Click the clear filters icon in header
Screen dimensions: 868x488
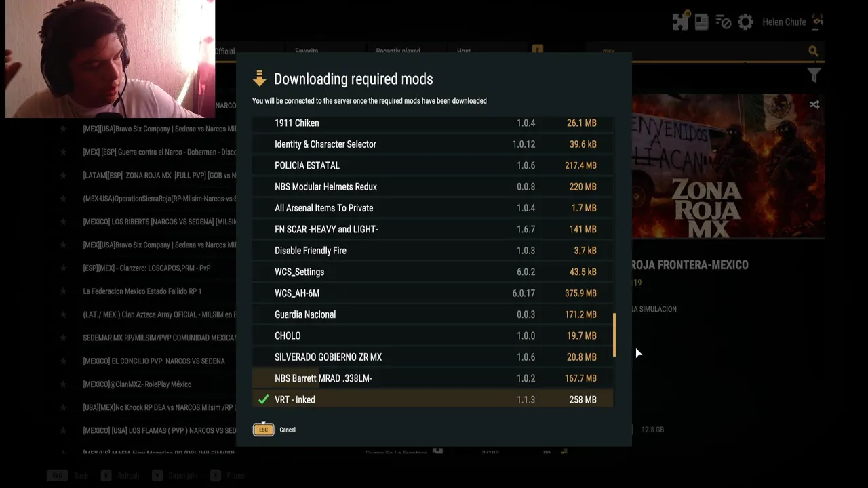pos(724,22)
